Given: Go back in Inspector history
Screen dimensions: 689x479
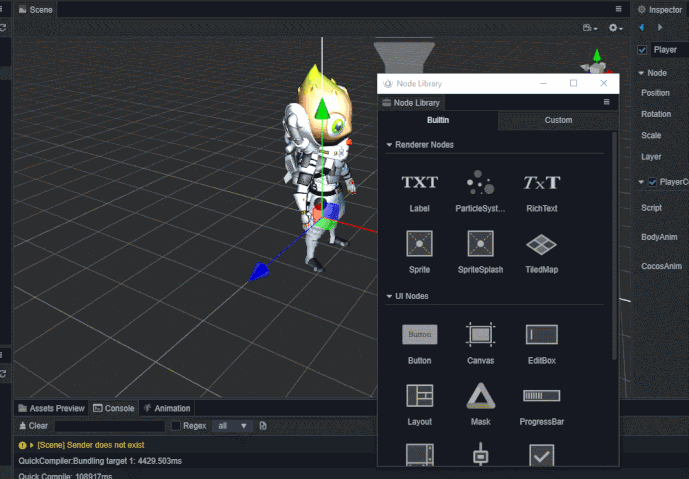Looking at the screenshot, I should tap(642, 27).
